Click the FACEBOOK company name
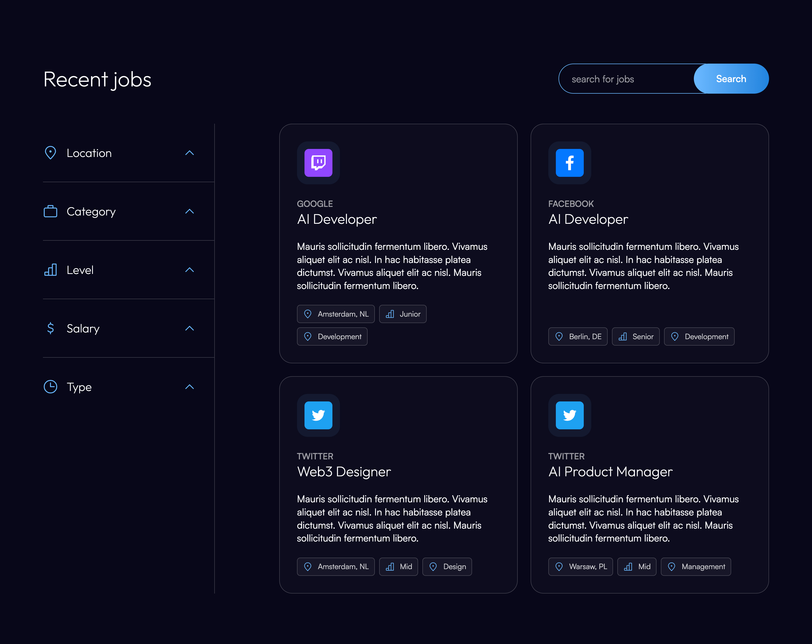812x644 pixels. [571, 204]
